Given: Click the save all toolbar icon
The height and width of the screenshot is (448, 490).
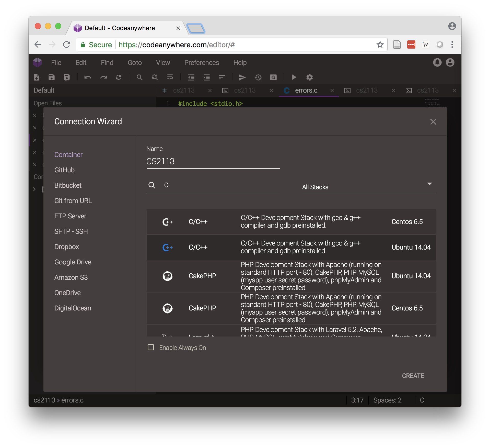Looking at the screenshot, I should [67, 77].
